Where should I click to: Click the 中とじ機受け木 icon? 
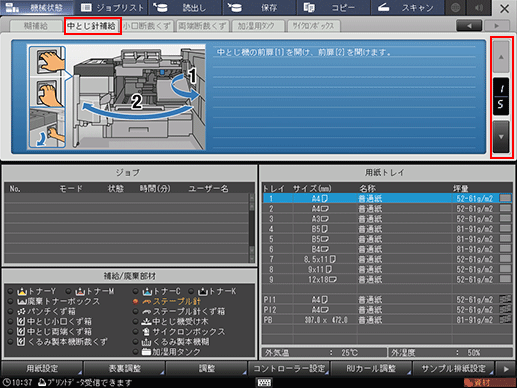pos(146,322)
